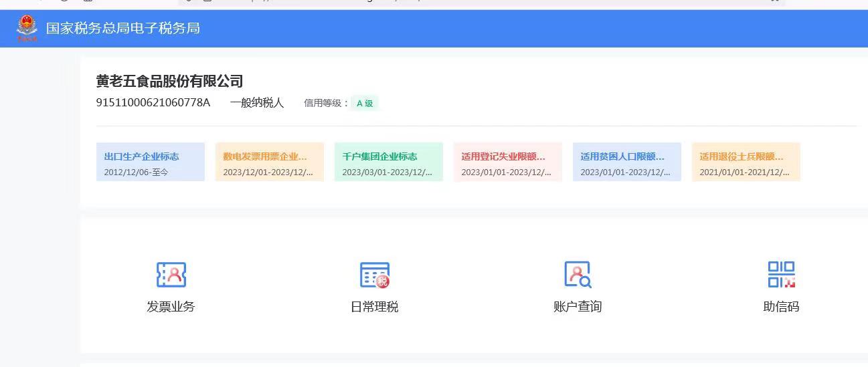The width and height of the screenshot is (868, 367).
Task: Click the 一般纳税人 taxpayer type text
Action: click(257, 103)
